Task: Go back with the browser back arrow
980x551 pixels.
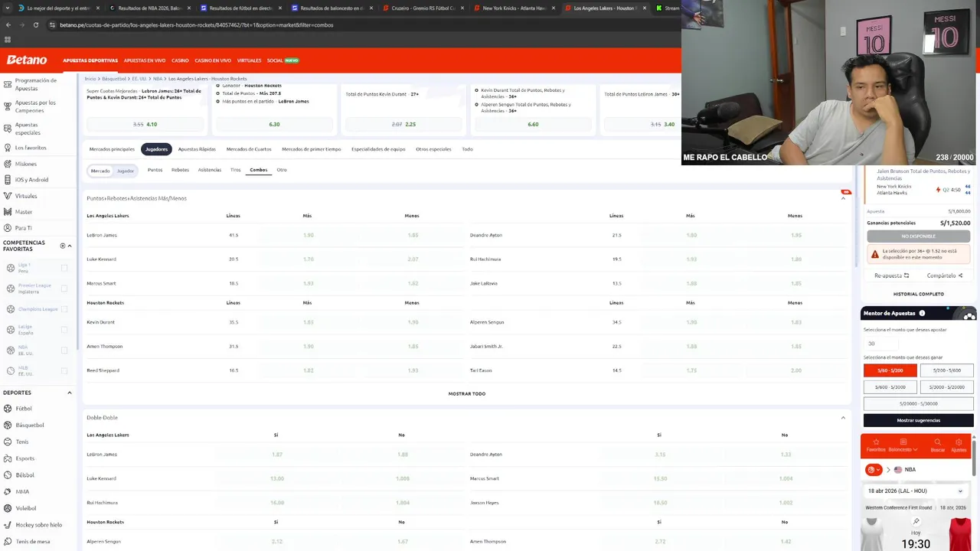Action: (x=8, y=24)
